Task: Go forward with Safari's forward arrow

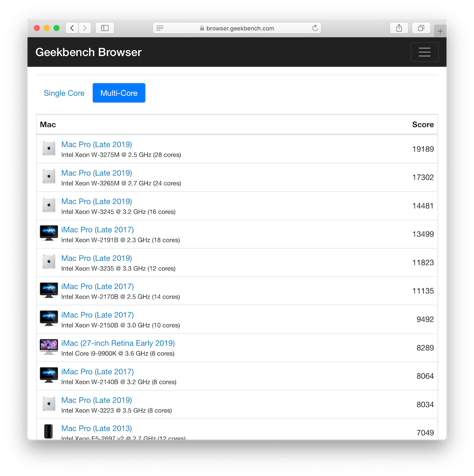Action: pyautogui.click(x=85, y=28)
